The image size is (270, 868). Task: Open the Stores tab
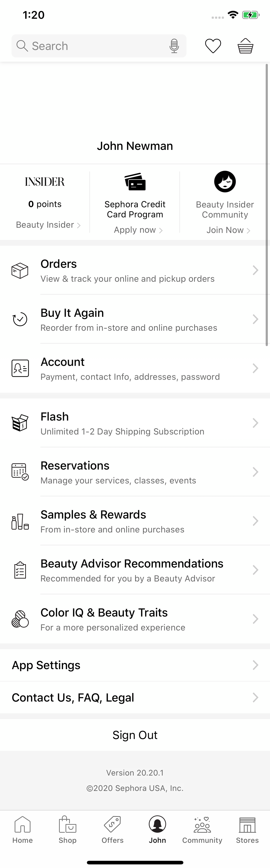pyautogui.click(x=247, y=829)
